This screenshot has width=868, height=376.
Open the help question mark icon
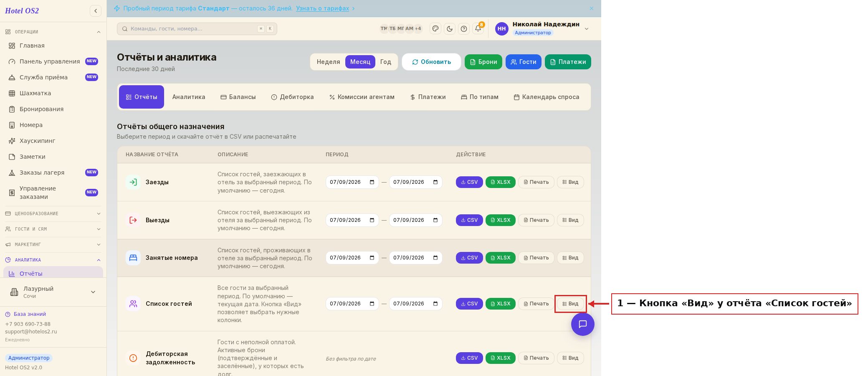[464, 29]
